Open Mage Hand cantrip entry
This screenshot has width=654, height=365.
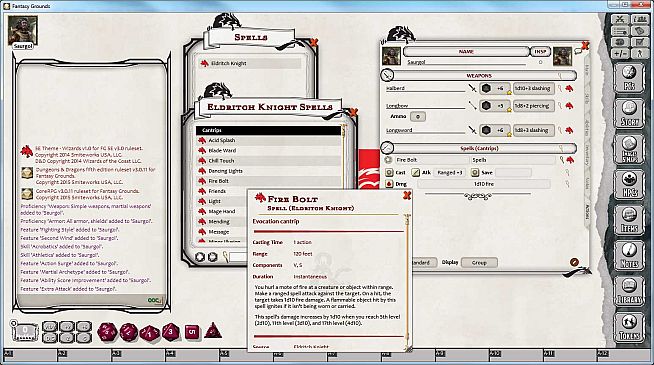[x=222, y=211]
